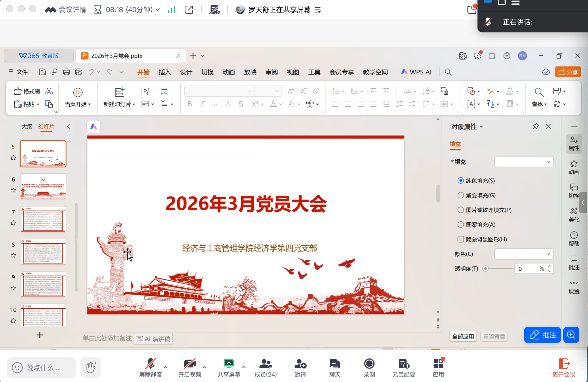Select the format painter tool

27,91
